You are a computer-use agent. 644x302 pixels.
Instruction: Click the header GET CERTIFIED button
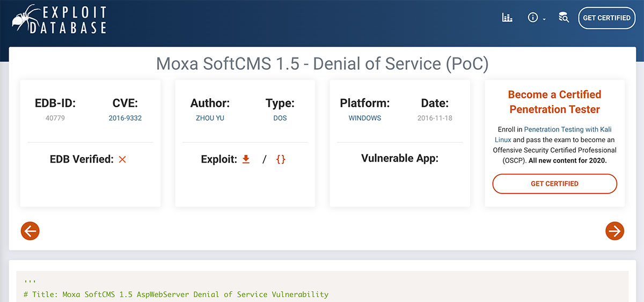[x=606, y=18]
